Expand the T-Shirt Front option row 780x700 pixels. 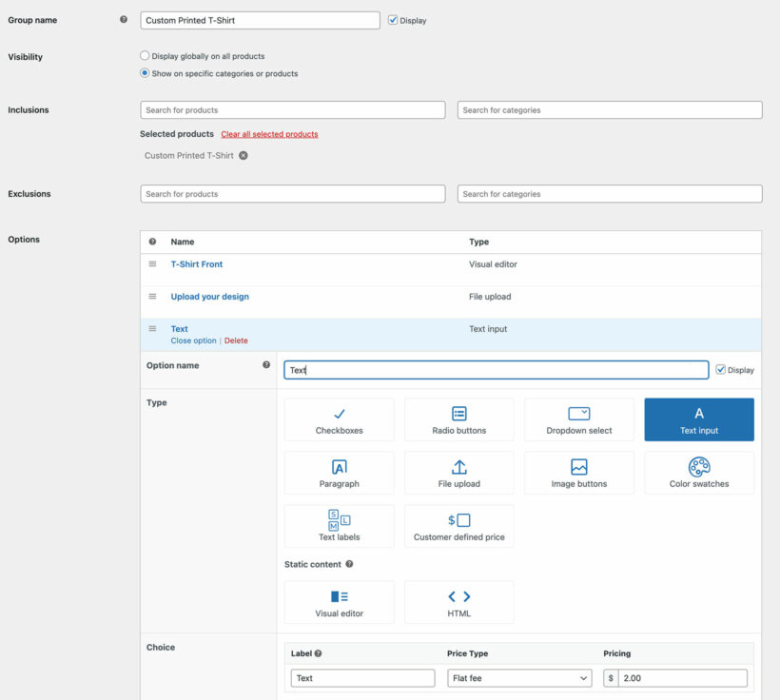point(197,264)
